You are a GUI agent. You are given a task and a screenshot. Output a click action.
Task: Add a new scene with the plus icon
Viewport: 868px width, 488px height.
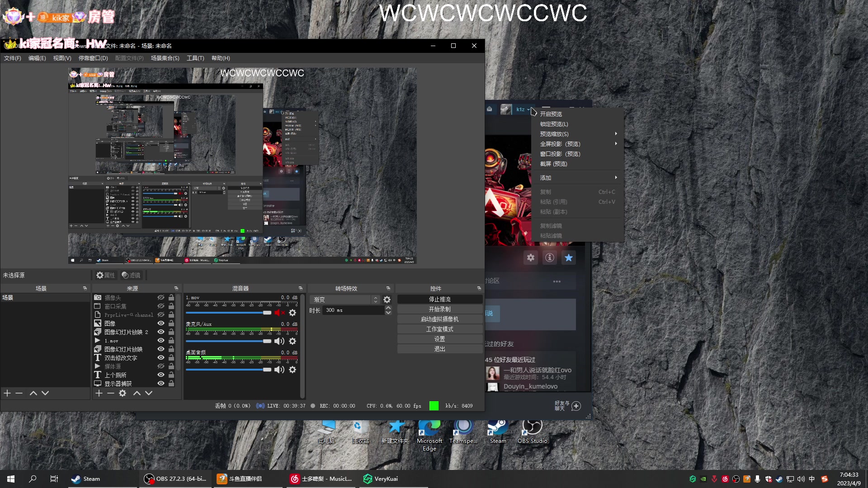7,393
